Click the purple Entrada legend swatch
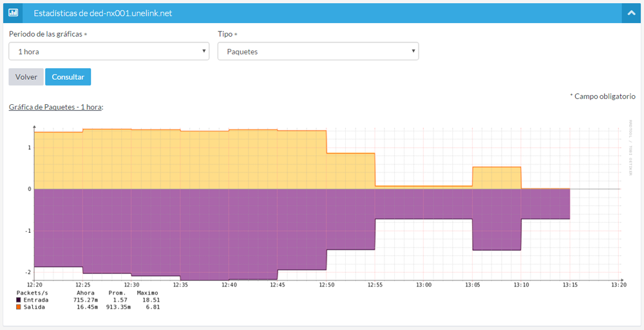The width and height of the screenshot is (644, 330). pyautogui.click(x=19, y=300)
